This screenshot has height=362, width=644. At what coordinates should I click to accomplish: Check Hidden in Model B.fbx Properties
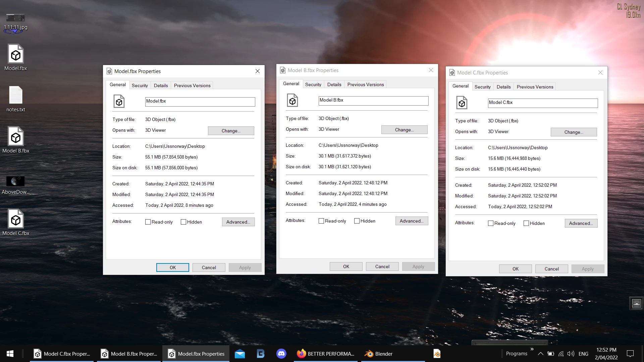point(357,221)
